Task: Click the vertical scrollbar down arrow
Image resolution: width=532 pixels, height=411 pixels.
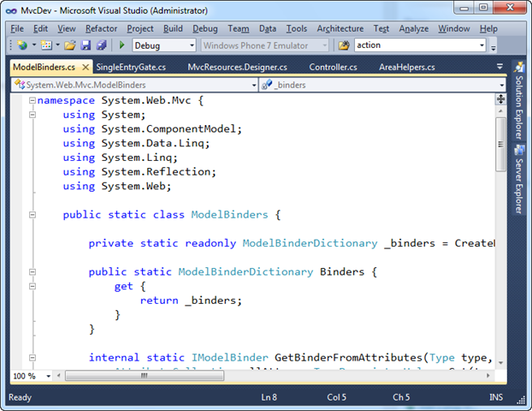Action: tap(500, 363)
